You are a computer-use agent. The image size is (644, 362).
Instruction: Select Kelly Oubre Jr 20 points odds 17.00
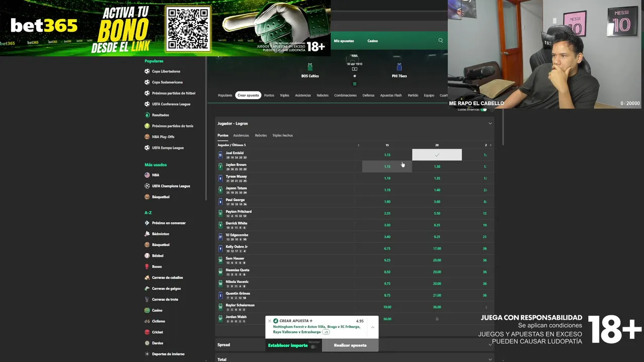437,248
